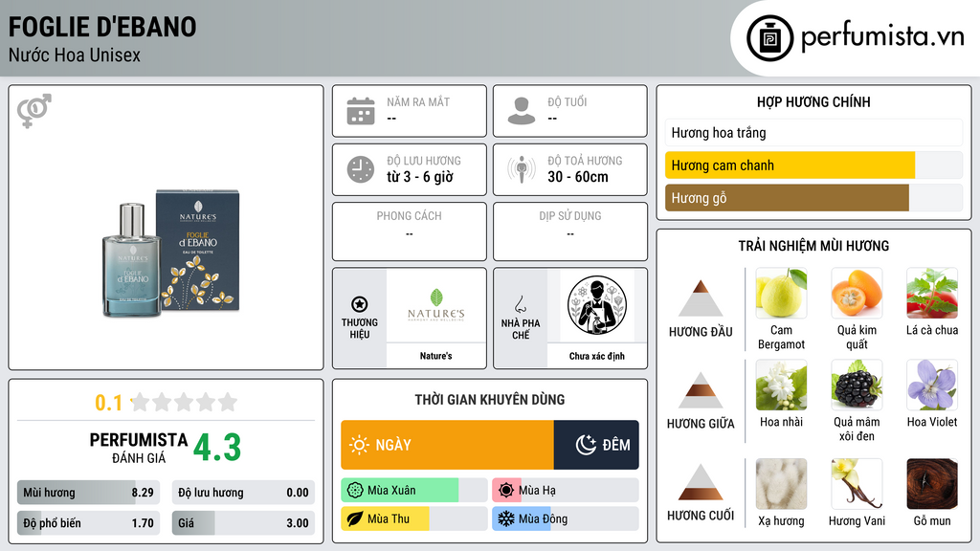Click the moon icon in Đêm bar
The image size is (980, 551).
pyautogui.click(x=586, y=445)
